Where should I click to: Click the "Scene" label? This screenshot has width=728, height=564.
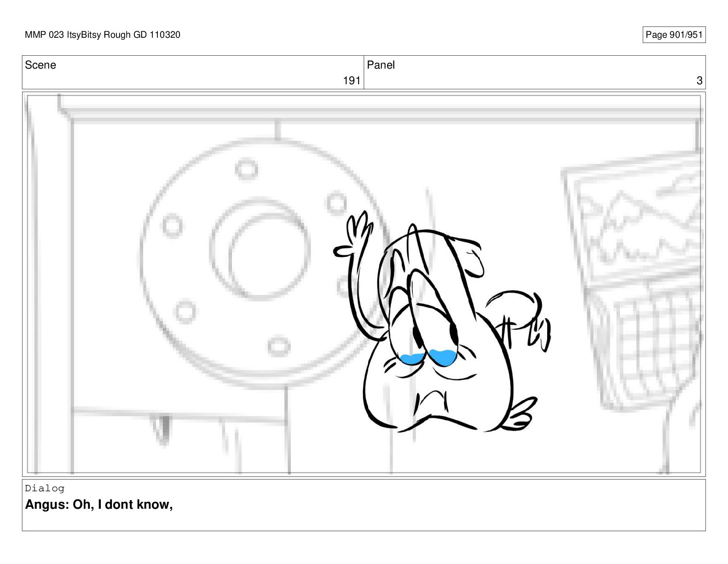click(x=40, y=65)
